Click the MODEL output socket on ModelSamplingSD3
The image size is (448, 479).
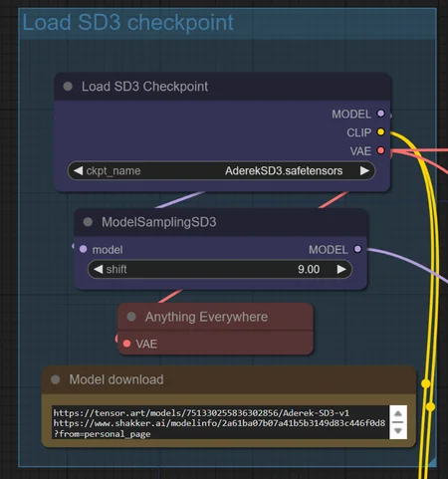357,249
